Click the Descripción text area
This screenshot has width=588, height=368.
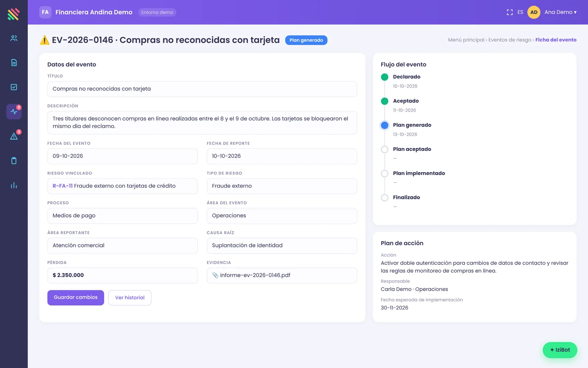pyautogui.click(x=202, y=123)
